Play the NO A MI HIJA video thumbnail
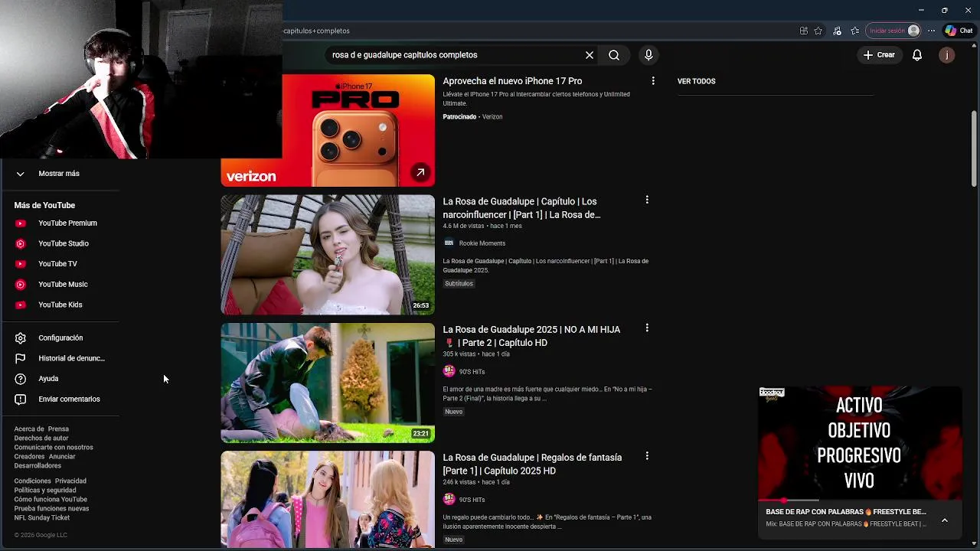 tap(328, 383)
